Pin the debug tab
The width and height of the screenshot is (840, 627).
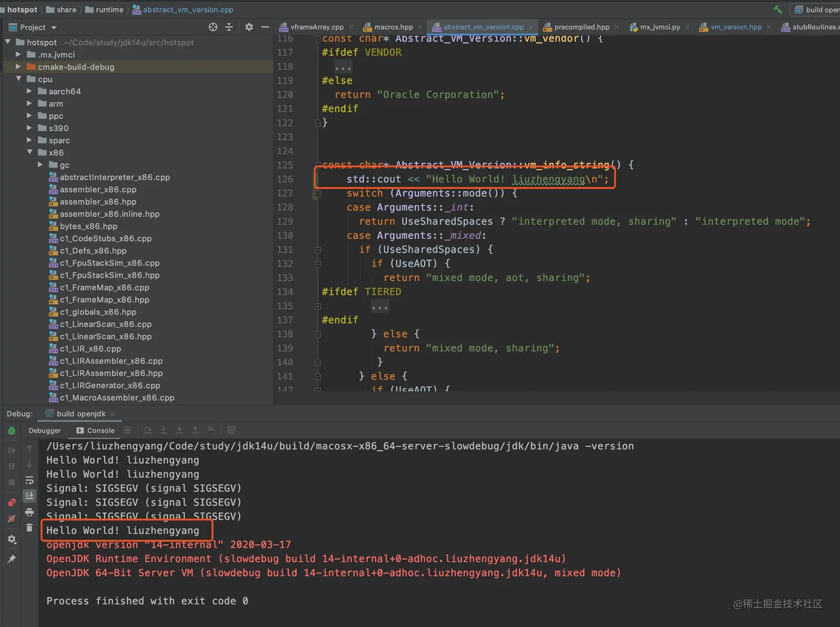[12, 559]
